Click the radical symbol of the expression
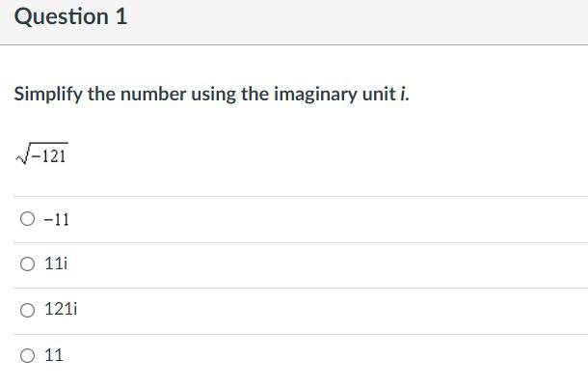This screenshot has height=388, width=588. click(21, 155)
